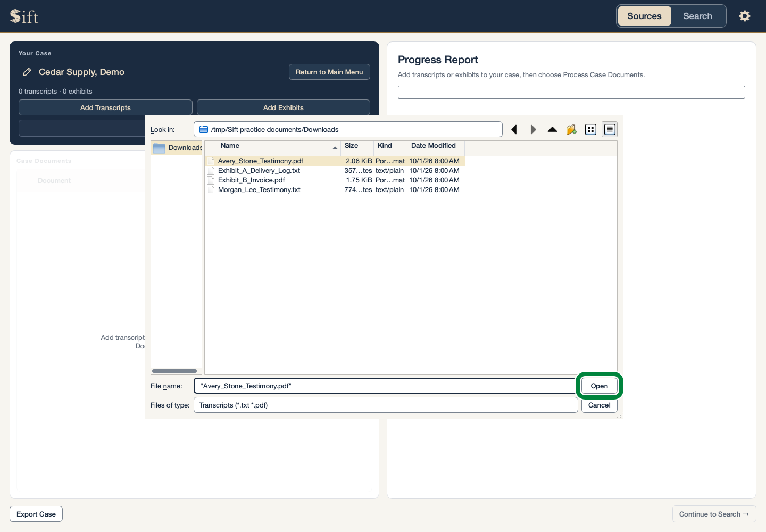Switch file dialog to detail list view

coord(610,129)
